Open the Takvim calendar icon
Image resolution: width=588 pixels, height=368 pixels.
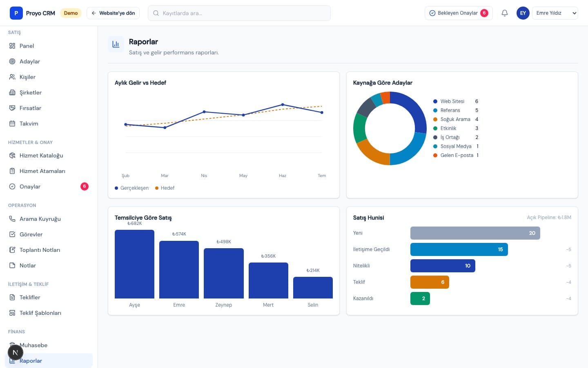point(12,123)
